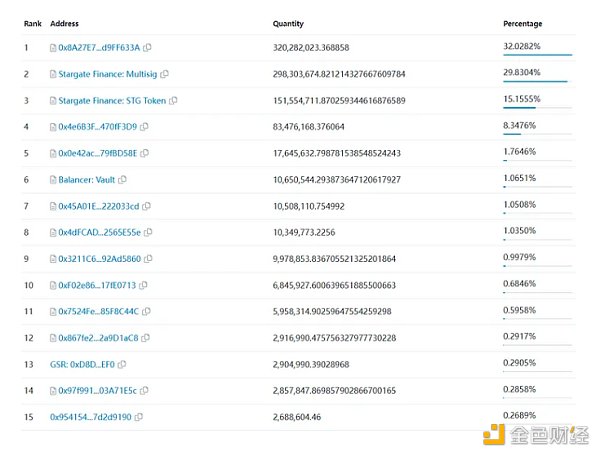This screenshot has height=456, width=600.
Task: Copy address 0x45A01E...222033cd
Action: (x=146, y=206)
